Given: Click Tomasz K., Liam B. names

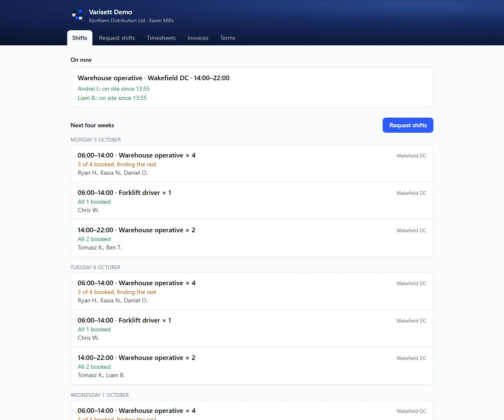Looking at the screenshot, I should pyautogui.click(x=101, y=375).
